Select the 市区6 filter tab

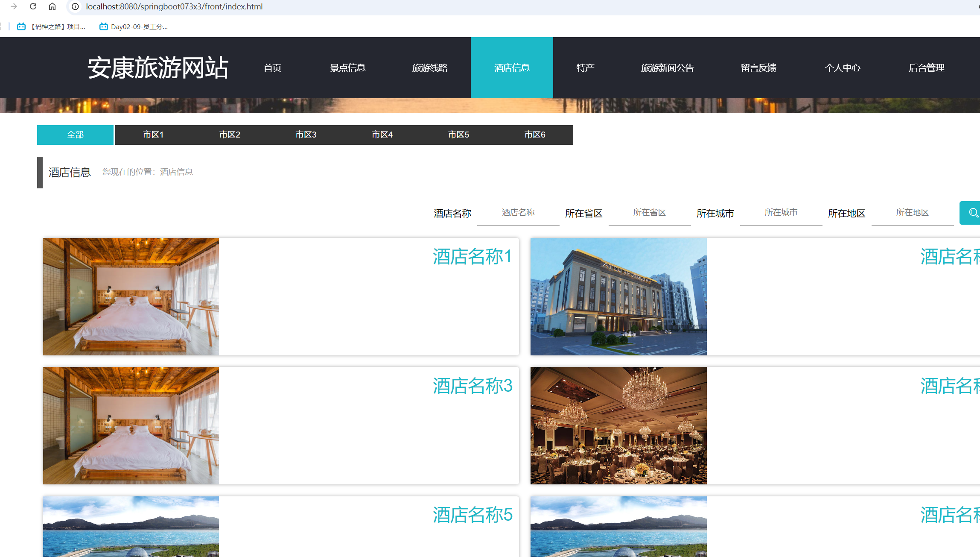point(535,135)
